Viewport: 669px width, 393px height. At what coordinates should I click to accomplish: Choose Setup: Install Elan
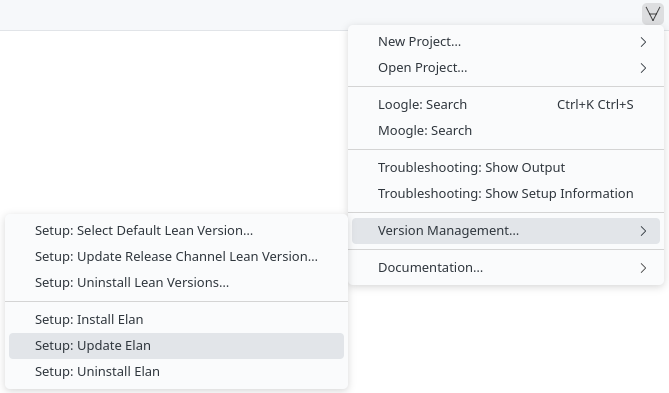(x=176, y=320)
